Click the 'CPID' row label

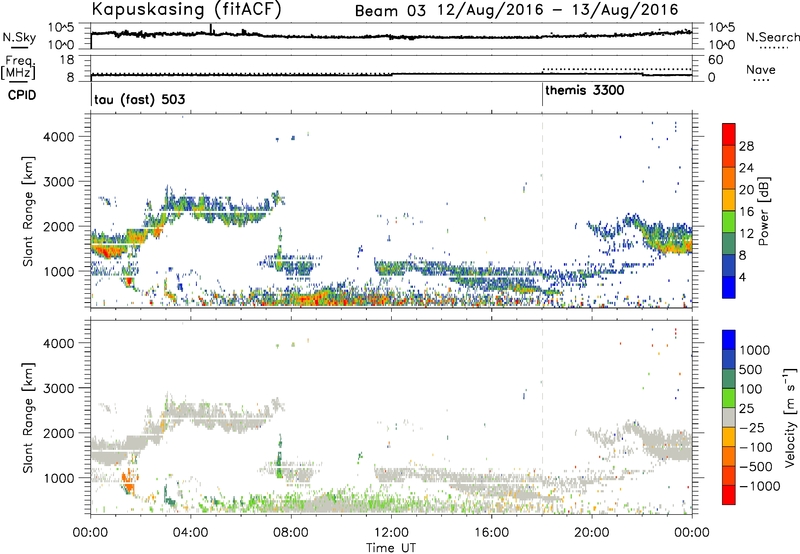[22, 95]
